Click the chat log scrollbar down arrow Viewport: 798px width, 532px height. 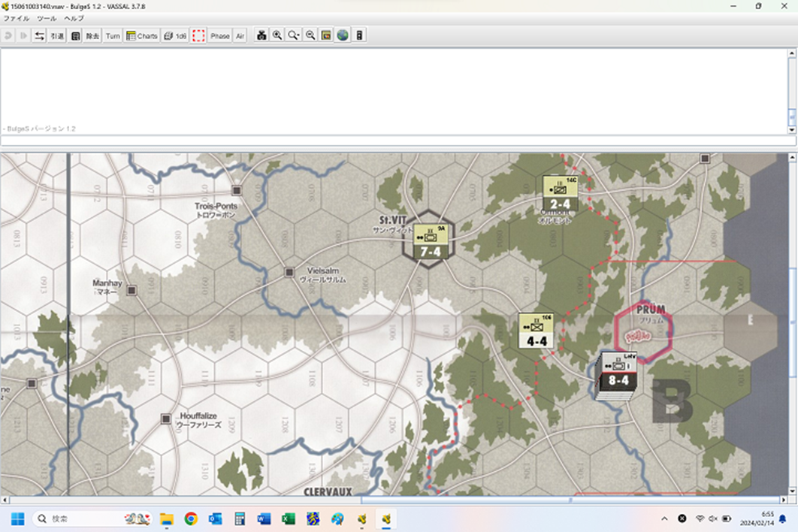point(792,130)
